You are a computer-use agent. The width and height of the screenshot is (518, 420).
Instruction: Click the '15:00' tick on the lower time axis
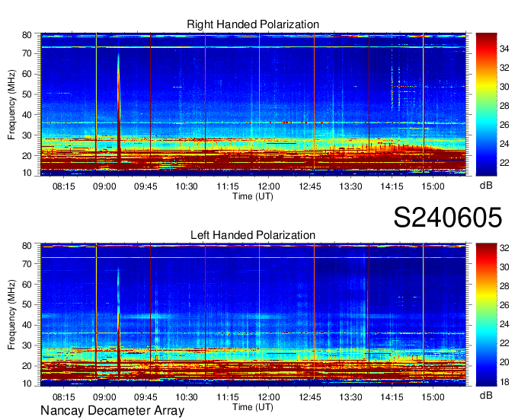pyautogui.click(x=433, y=397)
